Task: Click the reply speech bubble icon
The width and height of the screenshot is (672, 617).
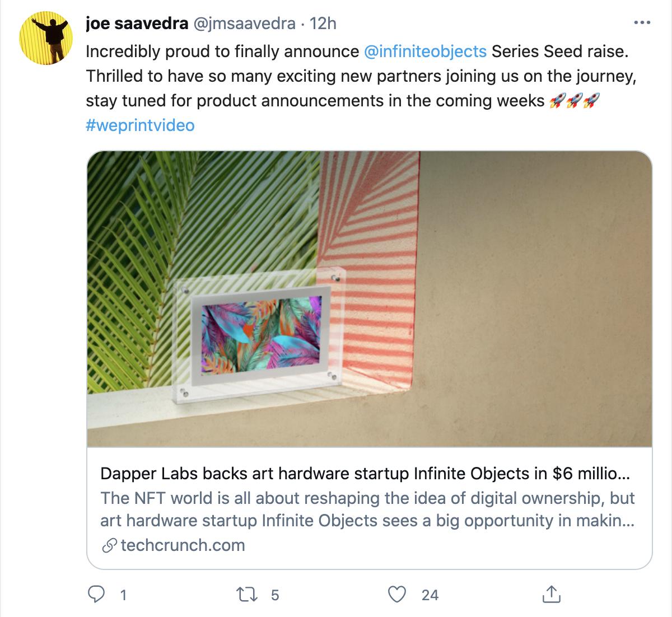Action: (x=97, y=594)
